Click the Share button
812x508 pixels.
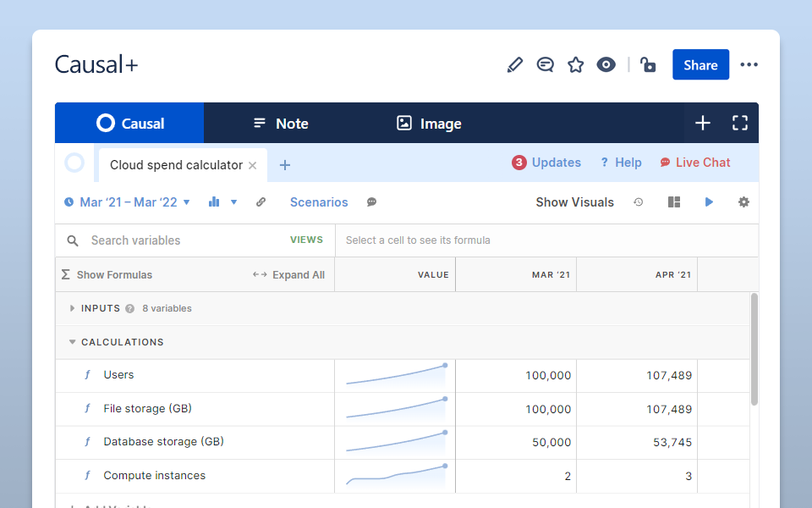tap(700, 65)
